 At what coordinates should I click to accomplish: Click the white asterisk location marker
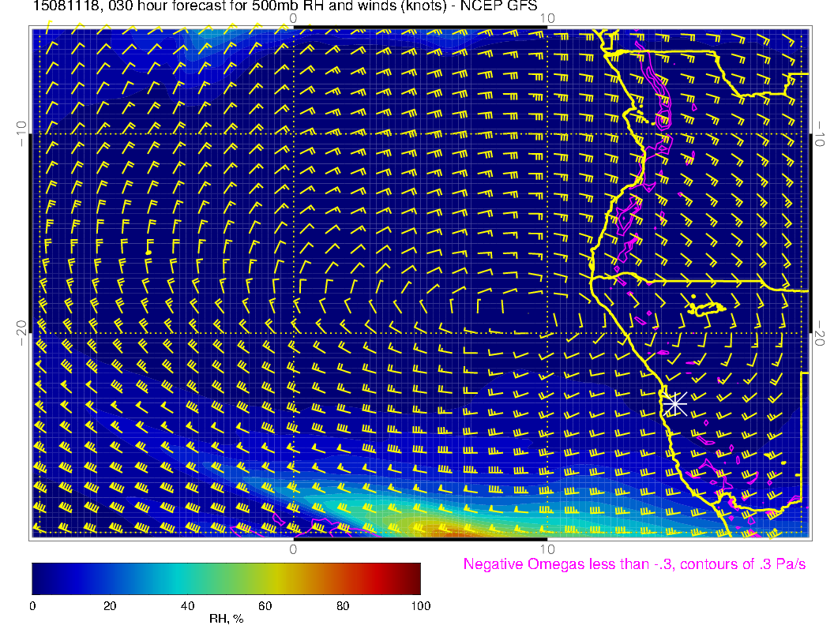coord(675,404)
